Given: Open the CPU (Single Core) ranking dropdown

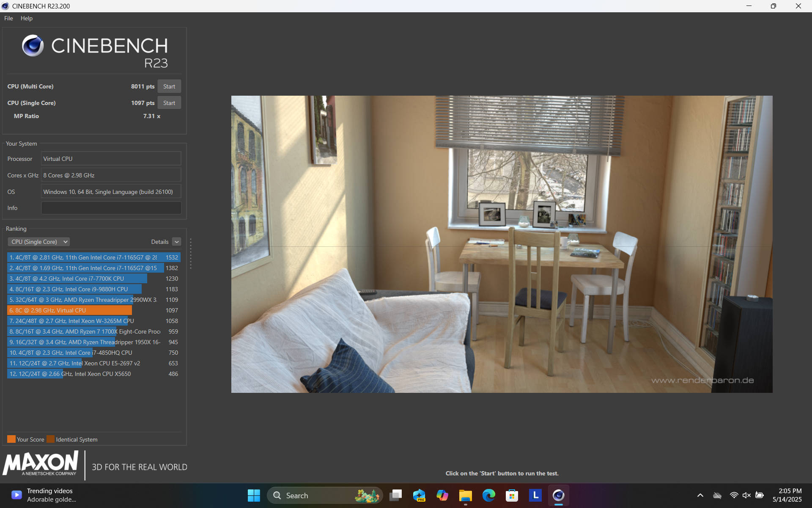Looking at the screenshot, I should (38, 242).
